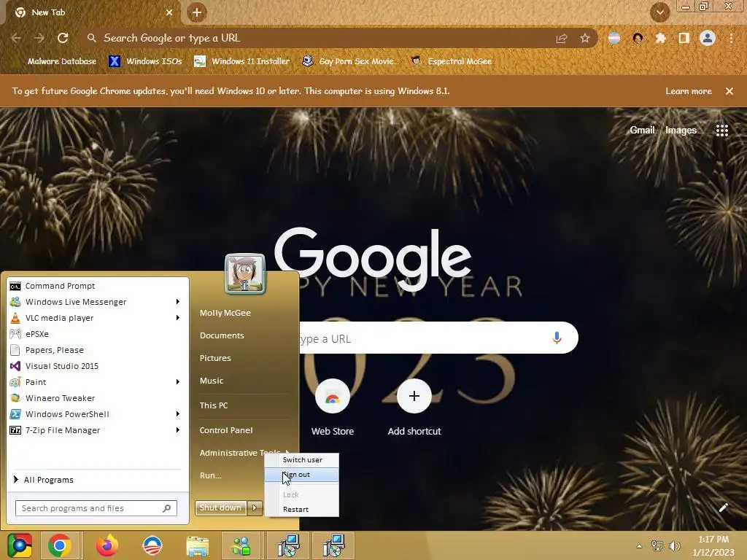
Task: Open File Explorer from the taskbar
Action: (197, 547)
